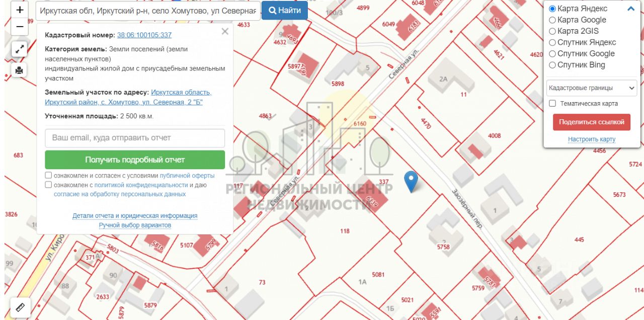The image size is (644, 320).
Task: Select Спутник Google radio option
Action: (x=552, y=54)
